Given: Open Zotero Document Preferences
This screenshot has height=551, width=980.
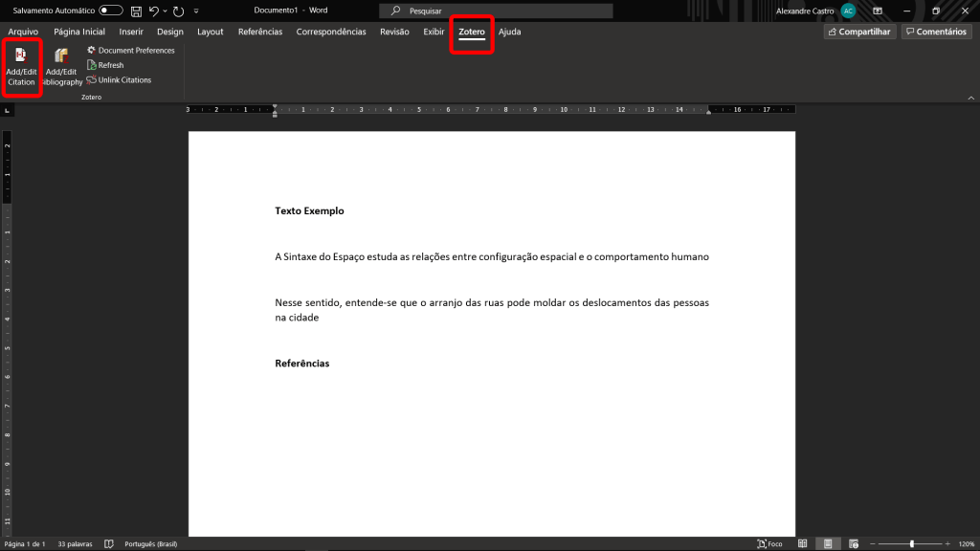Looking at the screenshot, I should click(130, 50).
